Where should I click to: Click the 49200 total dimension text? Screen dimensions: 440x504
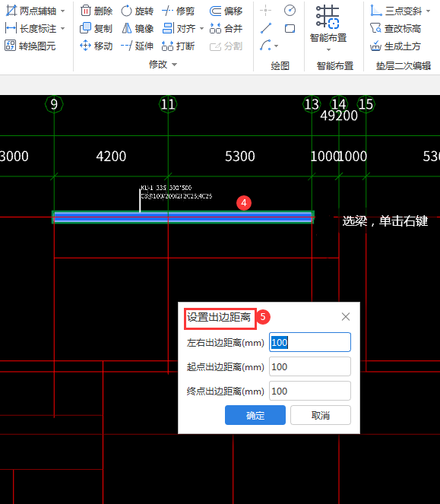coord(339,116)
